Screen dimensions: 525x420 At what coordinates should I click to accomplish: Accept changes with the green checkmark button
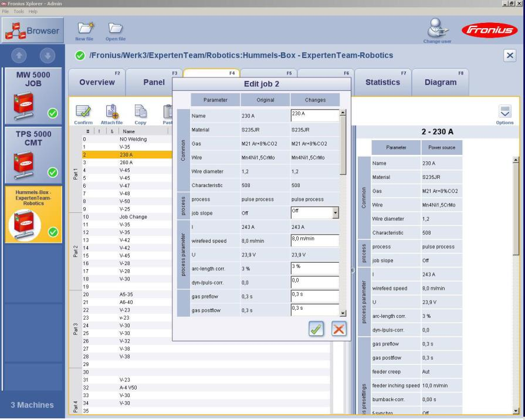pos(316,329)
